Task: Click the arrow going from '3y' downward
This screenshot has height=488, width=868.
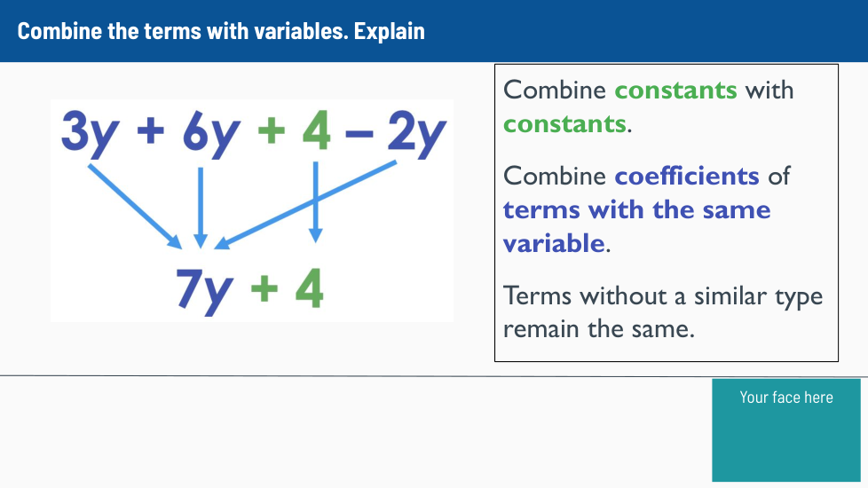Action: pyautogui.click(x=133, y=205)
